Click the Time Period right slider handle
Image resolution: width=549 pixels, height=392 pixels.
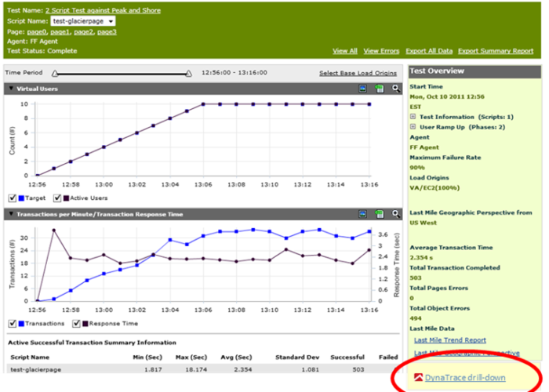pyautogui.click(x=188, y=74)
